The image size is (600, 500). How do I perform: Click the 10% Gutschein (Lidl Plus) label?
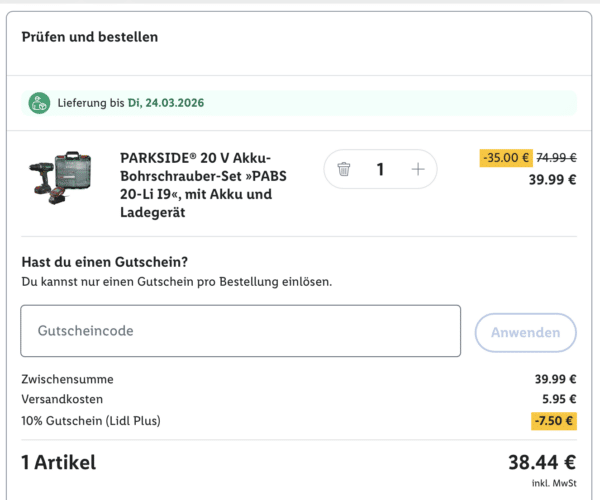91,421
